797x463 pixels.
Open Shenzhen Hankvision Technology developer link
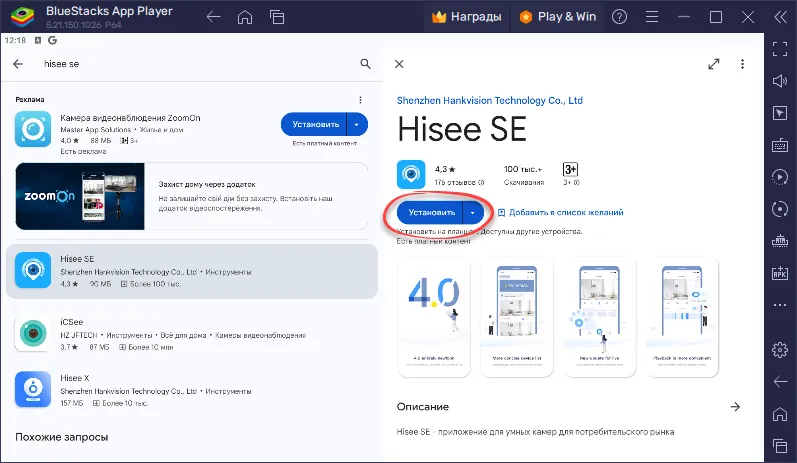point(489,101)
